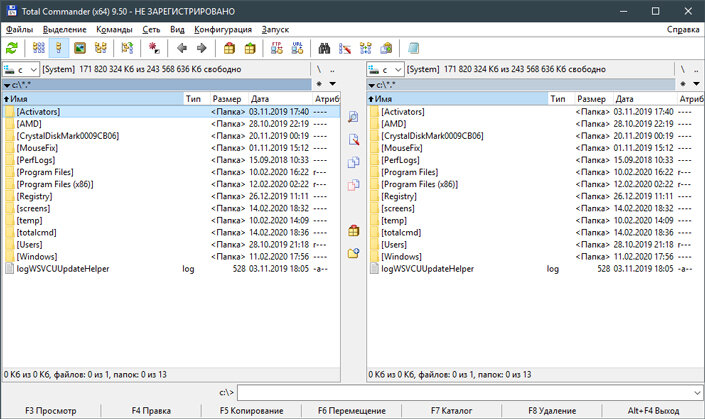
Task: Select [Program Files] in left panel
Action: (x=171, y=172)
